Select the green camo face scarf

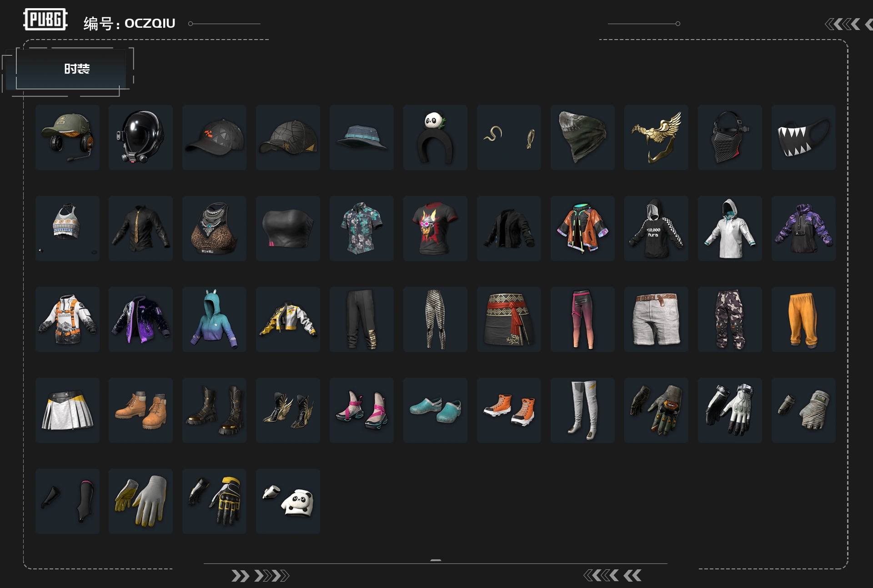pos(583,137)
